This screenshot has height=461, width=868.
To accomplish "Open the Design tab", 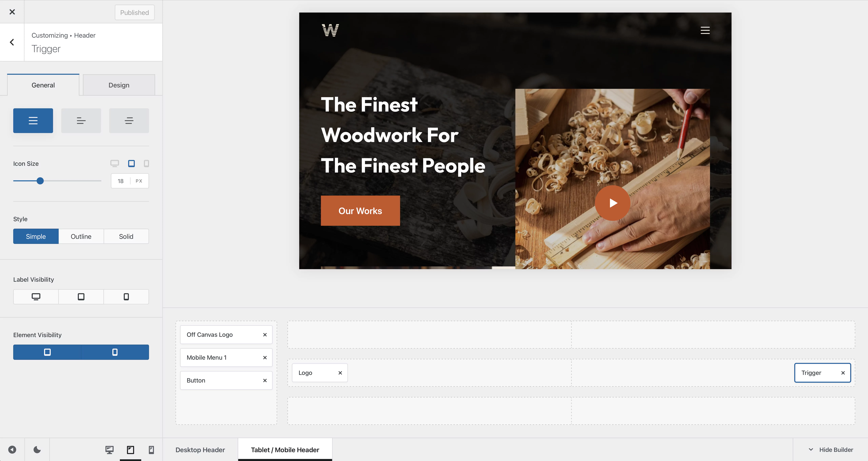I will coord(119,85).
